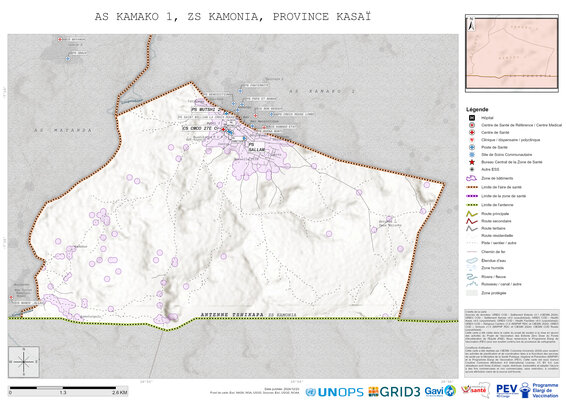Click the Poste de Santé legend icon
Viewport: 566px width, 400px height.
point(472,147)
